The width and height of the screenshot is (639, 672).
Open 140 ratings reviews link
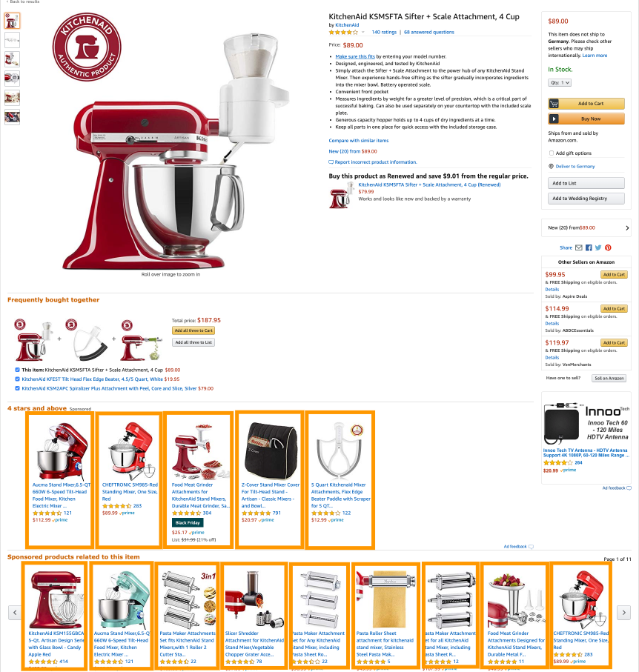(384, 32)
